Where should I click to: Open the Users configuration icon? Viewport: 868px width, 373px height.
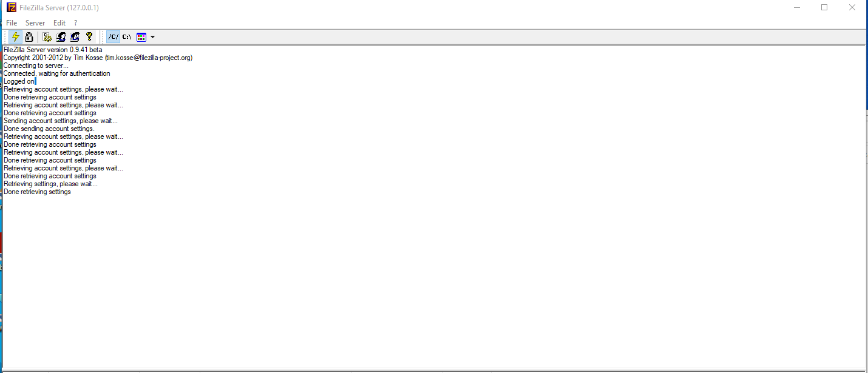pos(61,37)
